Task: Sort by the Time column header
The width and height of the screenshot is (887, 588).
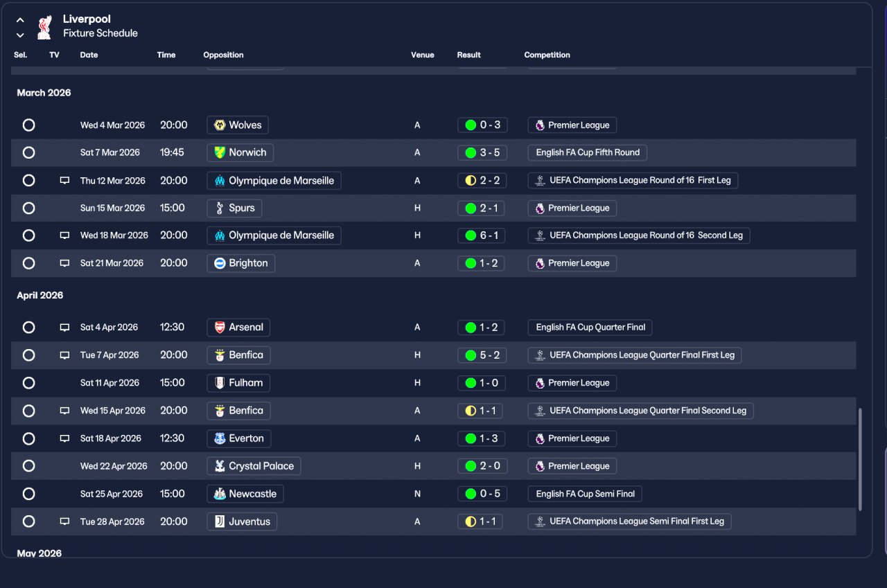Action: click(x=166, y=55)
